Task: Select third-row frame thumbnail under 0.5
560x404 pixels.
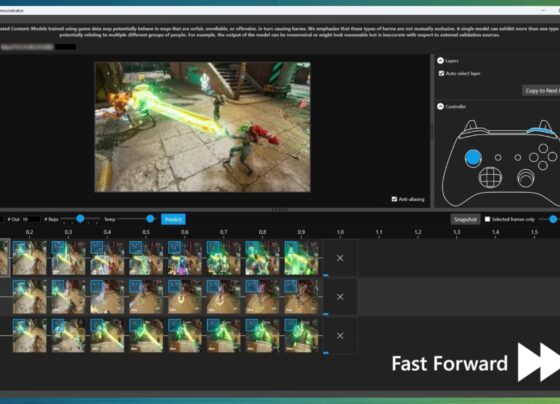Action: (146, 335)
